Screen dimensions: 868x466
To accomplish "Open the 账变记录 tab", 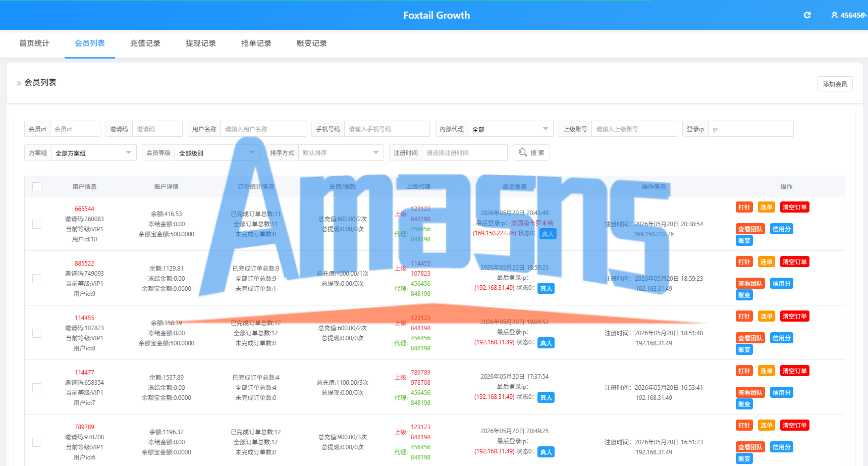I will pyautogui.click(x=312, y=43).
